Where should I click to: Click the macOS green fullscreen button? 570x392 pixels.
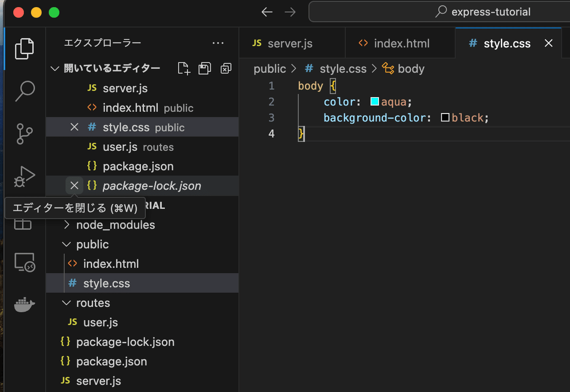coord(54,12)
